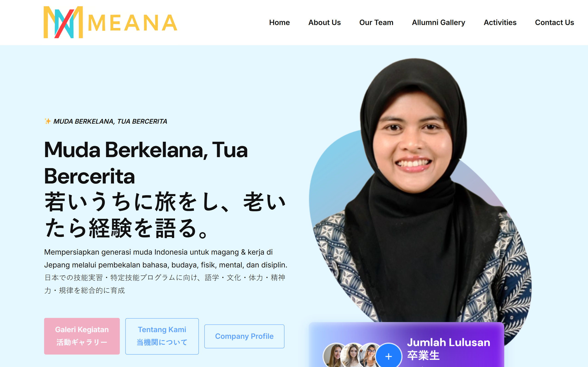The image size is (588, 367).
Task: Click the blue plus circle icon
Action: 389,355
